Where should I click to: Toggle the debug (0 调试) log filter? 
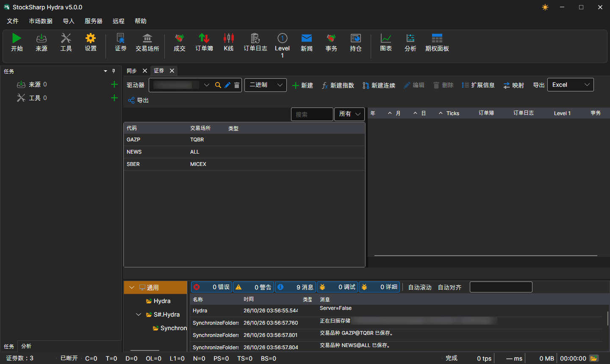(337, 287)
